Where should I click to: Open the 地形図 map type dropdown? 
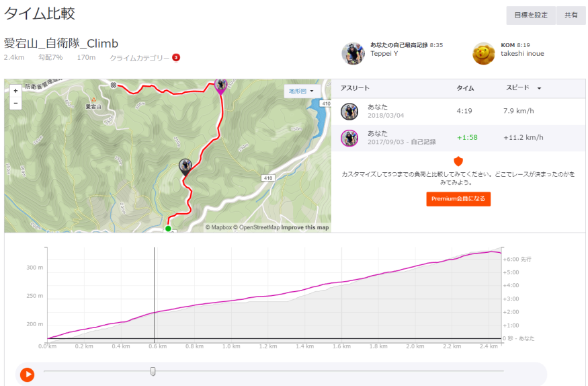(x=302, y=91)
